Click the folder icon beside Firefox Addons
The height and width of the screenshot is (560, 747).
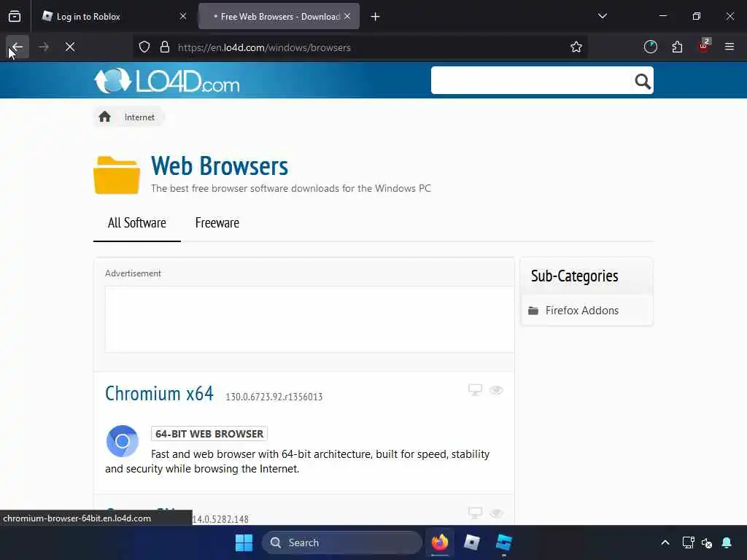(x=533, y=311)
